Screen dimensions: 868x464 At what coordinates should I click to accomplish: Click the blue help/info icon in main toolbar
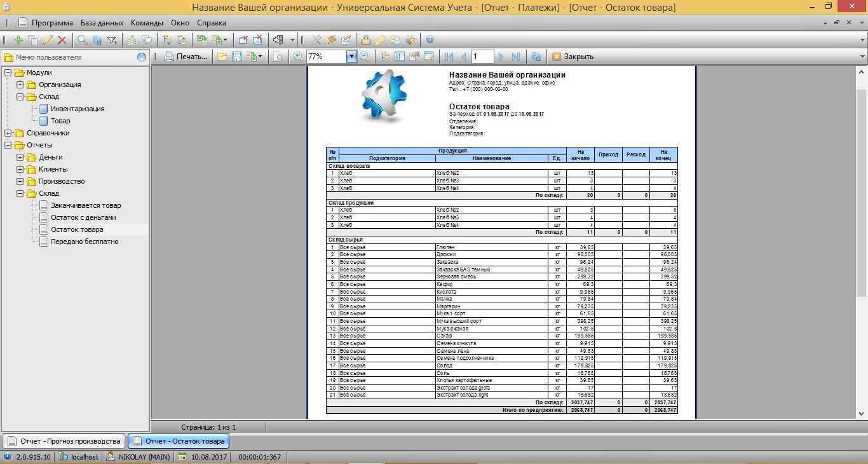click(430, 40)
